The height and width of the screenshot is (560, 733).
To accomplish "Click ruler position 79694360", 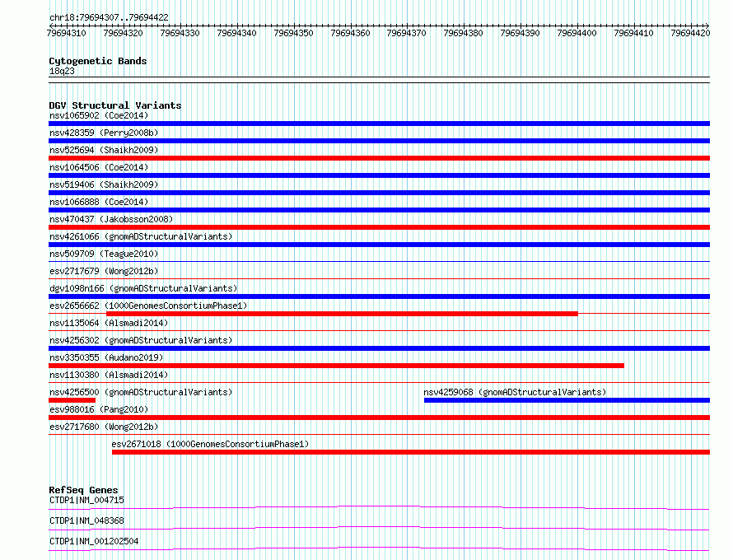I will (x=350, y=33).
